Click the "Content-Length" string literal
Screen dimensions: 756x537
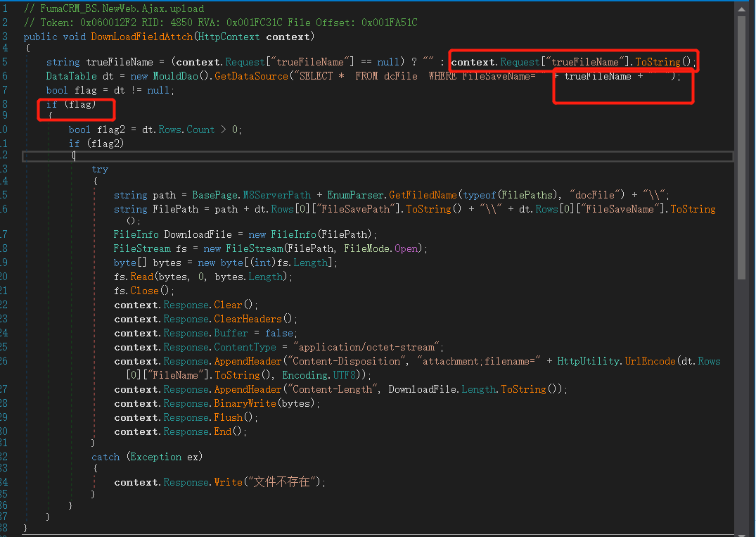pos(333,389)
